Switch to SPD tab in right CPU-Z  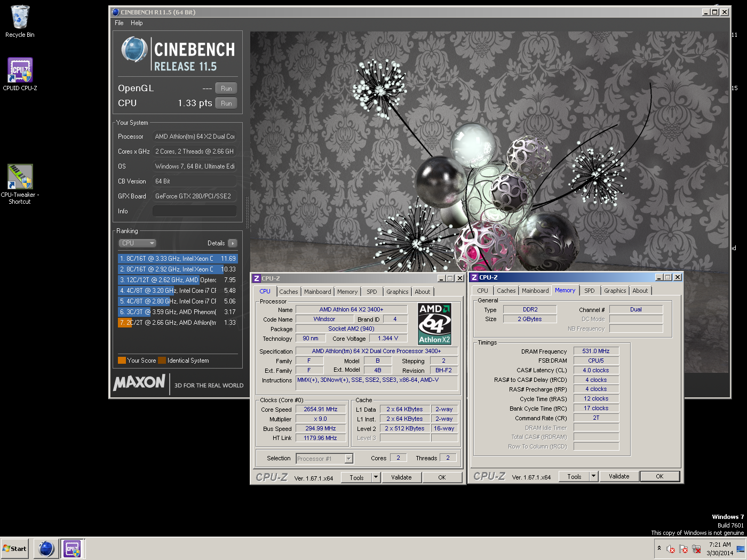[590, 291]
